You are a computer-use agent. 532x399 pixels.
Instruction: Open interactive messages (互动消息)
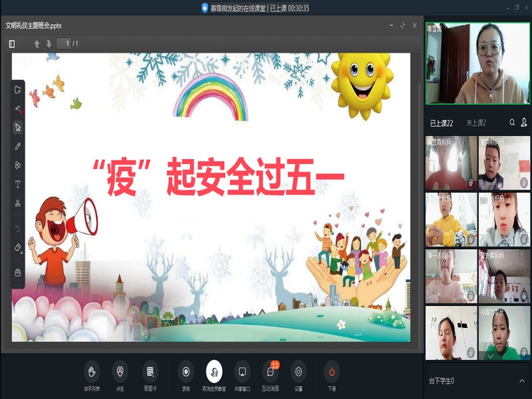click(x=270, y=371)
